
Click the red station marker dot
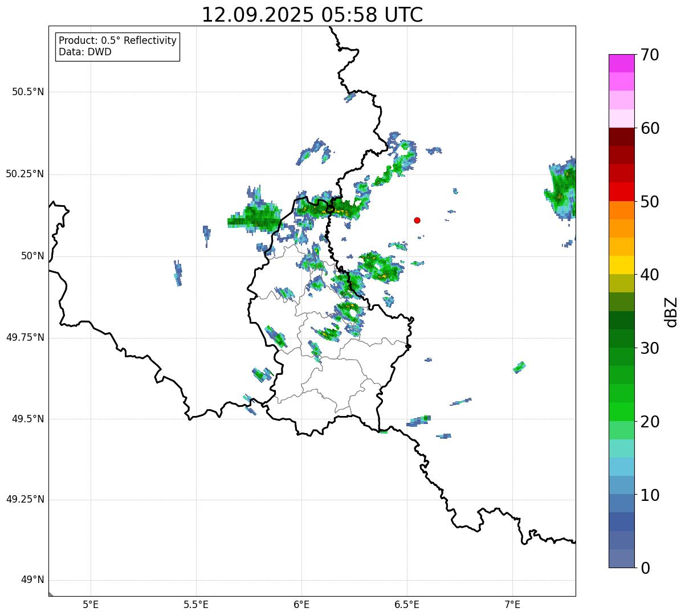point(417,220)
